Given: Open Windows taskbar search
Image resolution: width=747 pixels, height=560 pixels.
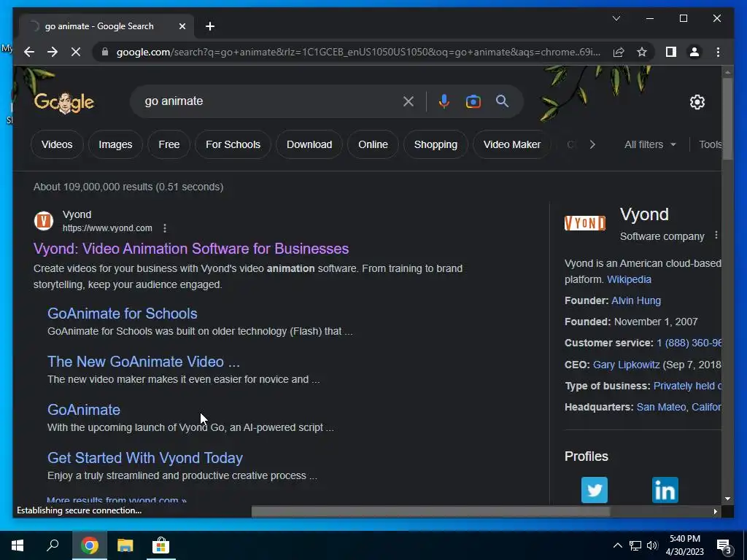Looking at the screenshot, I should tap(53, 545).
